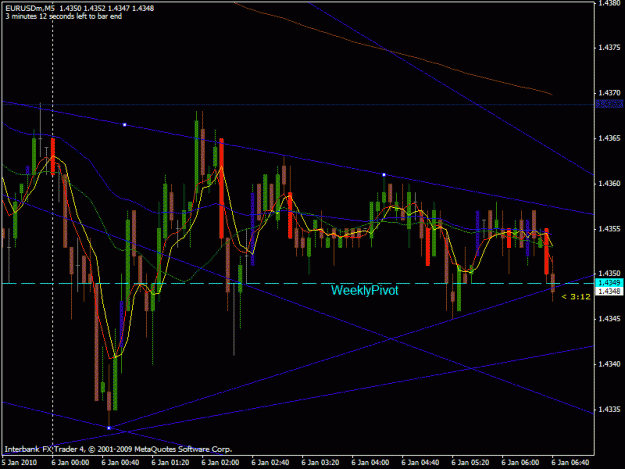Click the 1.4355 price scale label
The width and height of the screenshot is (625, 469).
click(x=609, y=229)
